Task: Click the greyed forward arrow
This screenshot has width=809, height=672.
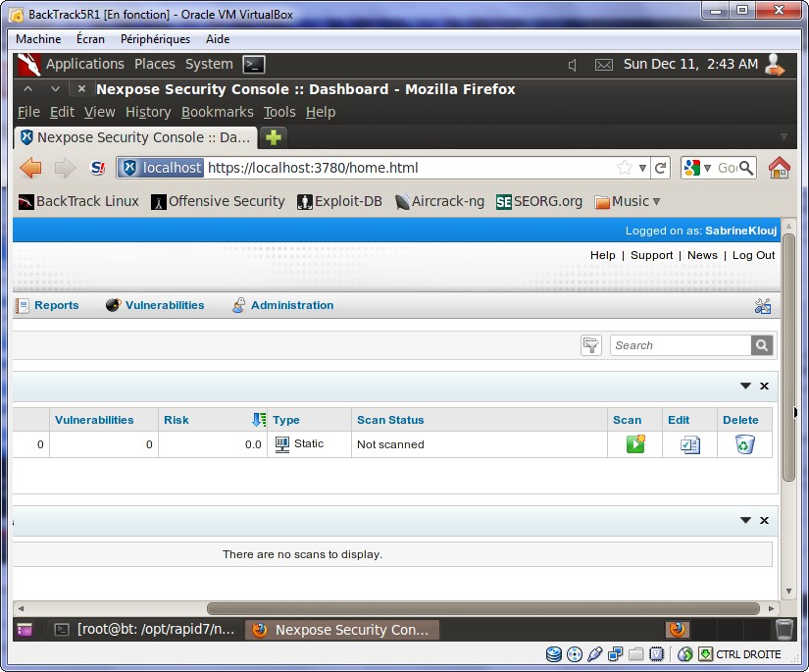Action: (65, 169)
